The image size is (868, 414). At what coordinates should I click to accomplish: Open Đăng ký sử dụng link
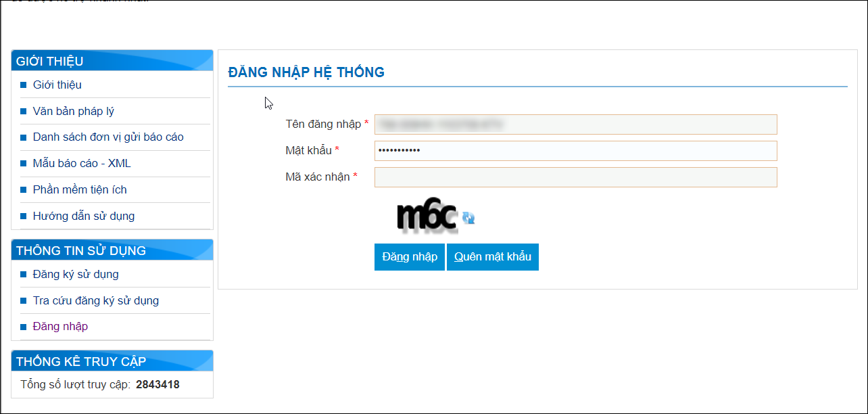[x=76, y=274]
